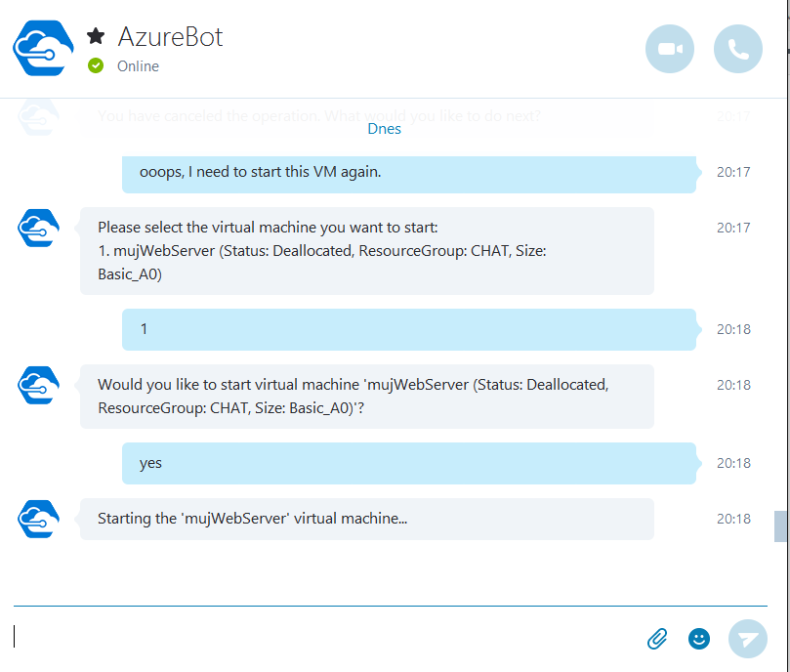Viewport: 790px width, 672px height.
Task: Toggle the favorite star beside AzureBot
Action: (x=96, y=36)
